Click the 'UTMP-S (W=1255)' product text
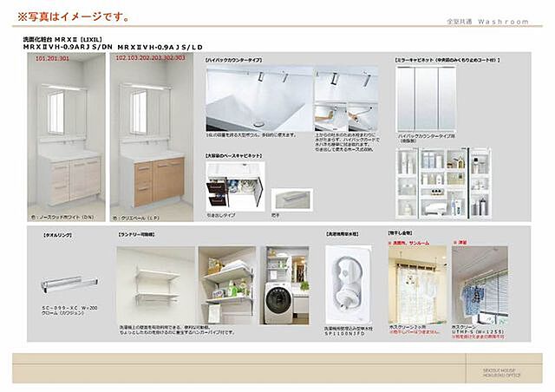 [478, 332]
